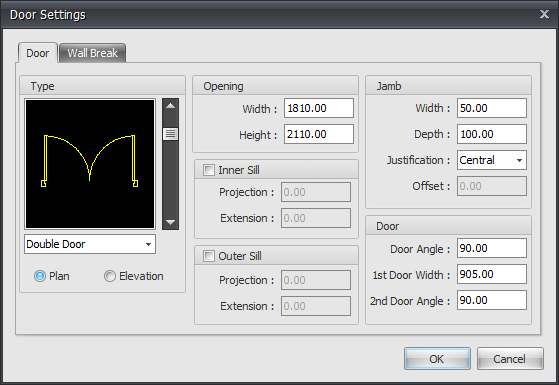Switch to the Wall Break tab
559x385 pixels.
pyautogui.click(x=92, y=53)
